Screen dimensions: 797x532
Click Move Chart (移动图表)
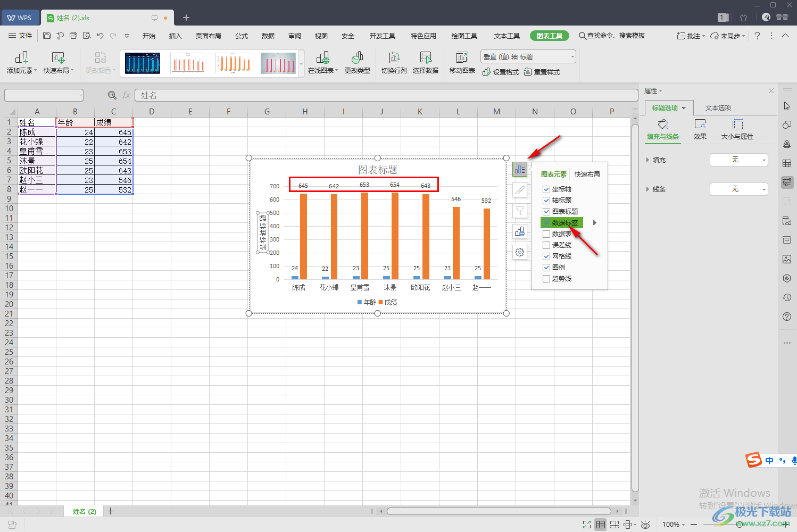[x=462, y=62]
